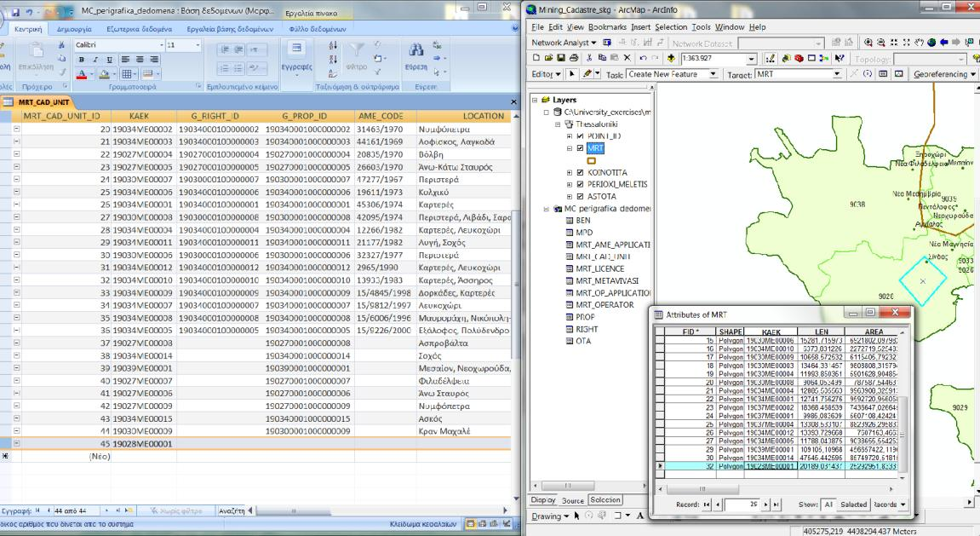Go back to previous extent in ArcMap
The image size is (980, 536).
[x=944, y=43]
